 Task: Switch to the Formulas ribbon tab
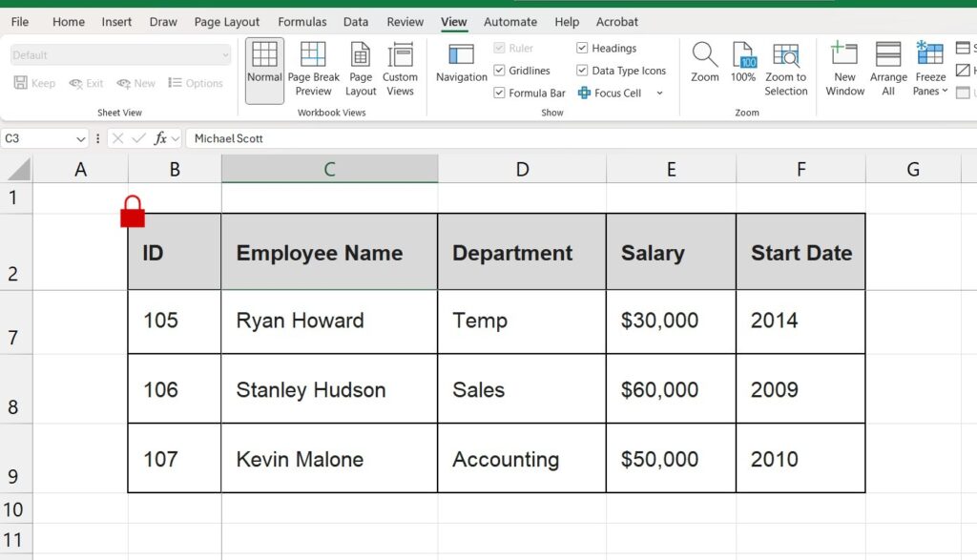pyautogui.click(x=301, y=21)
